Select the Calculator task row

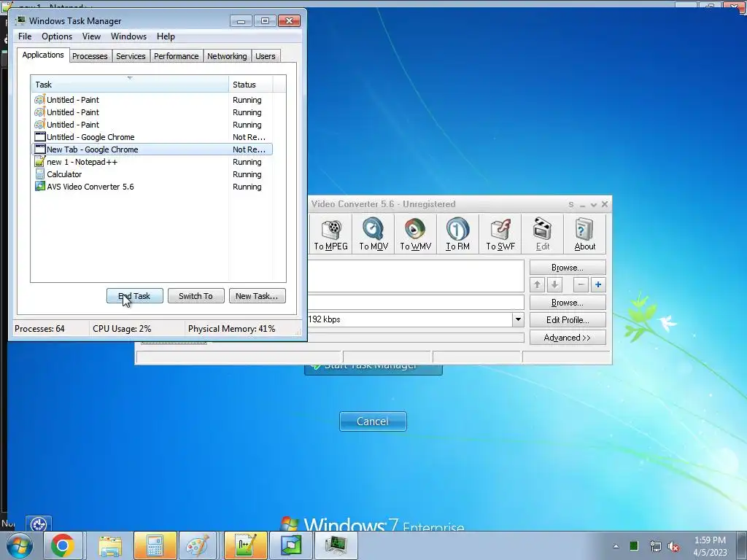(152, 174)
